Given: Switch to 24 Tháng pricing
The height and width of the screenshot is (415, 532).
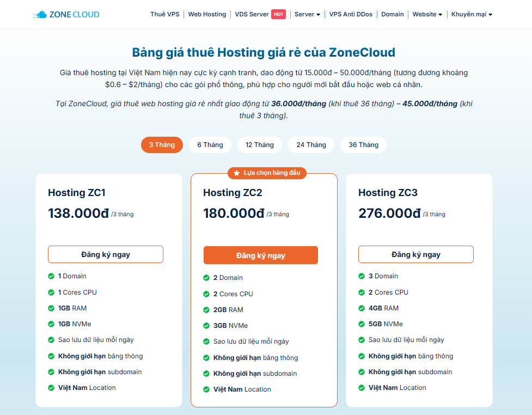Looking at the screenshot, I should tap(311, 145).
